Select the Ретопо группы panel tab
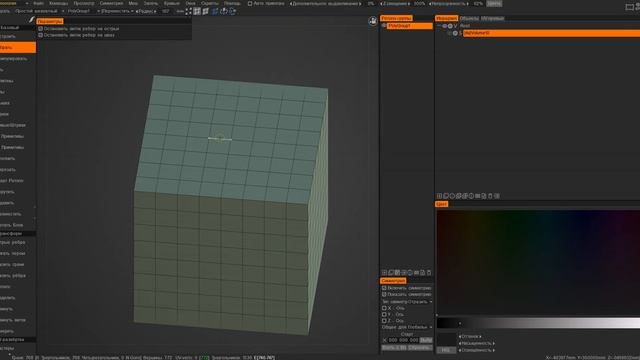 396,18
